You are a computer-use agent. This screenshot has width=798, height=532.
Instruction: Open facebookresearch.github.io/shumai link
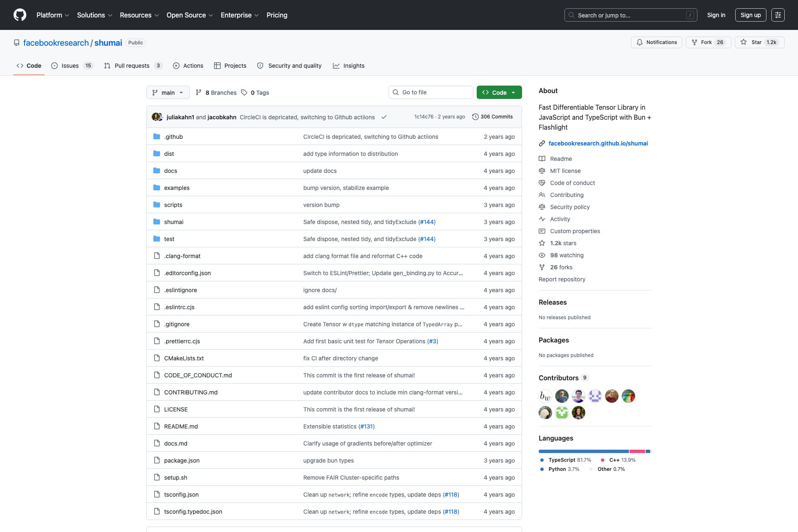(x=598, y=143)
